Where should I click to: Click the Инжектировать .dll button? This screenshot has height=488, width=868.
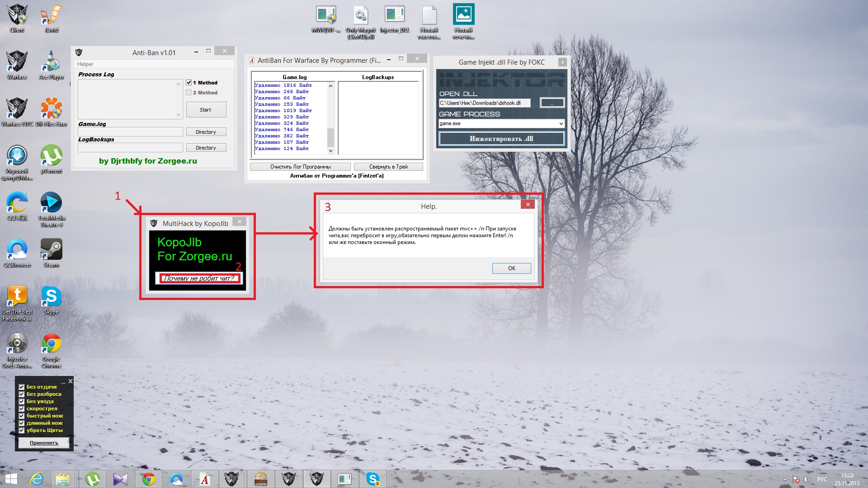[x=501, y=139]
